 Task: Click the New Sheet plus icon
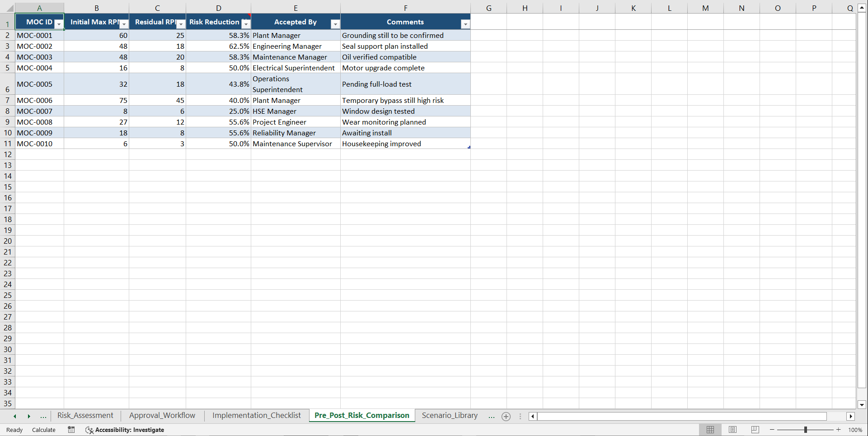506,417
